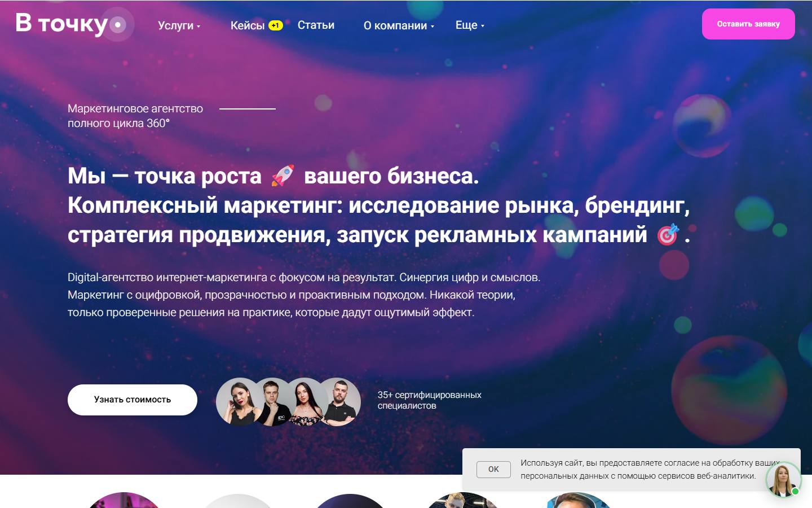Click the Узнать стоимость button
The height and width of the screenshot is (508, 812).
click(x=133, y=400)
